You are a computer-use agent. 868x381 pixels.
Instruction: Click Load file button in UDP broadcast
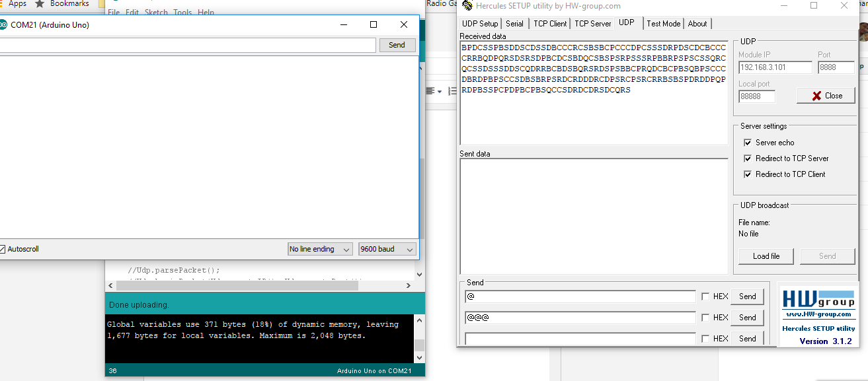tap(766, 256)
